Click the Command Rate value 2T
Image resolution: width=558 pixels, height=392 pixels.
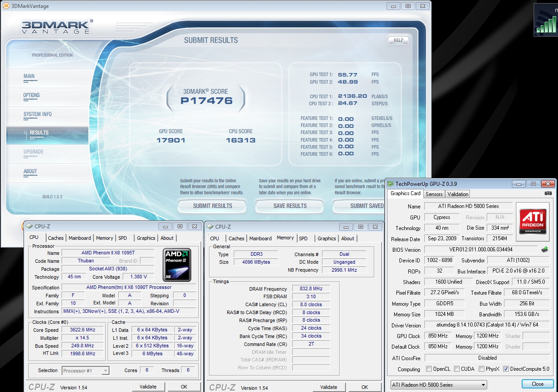[311, 344]
